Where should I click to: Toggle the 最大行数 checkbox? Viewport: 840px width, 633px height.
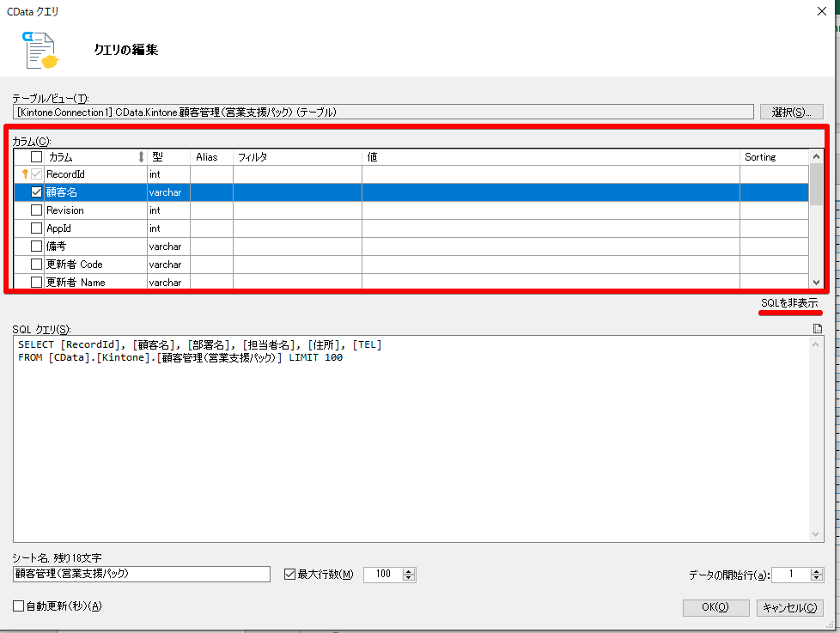289,574
